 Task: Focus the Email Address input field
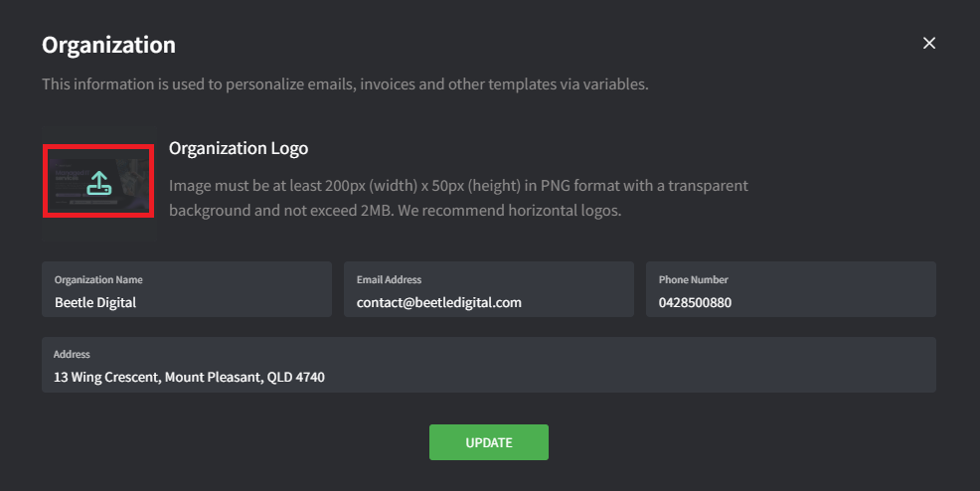[x=489, y=289]
